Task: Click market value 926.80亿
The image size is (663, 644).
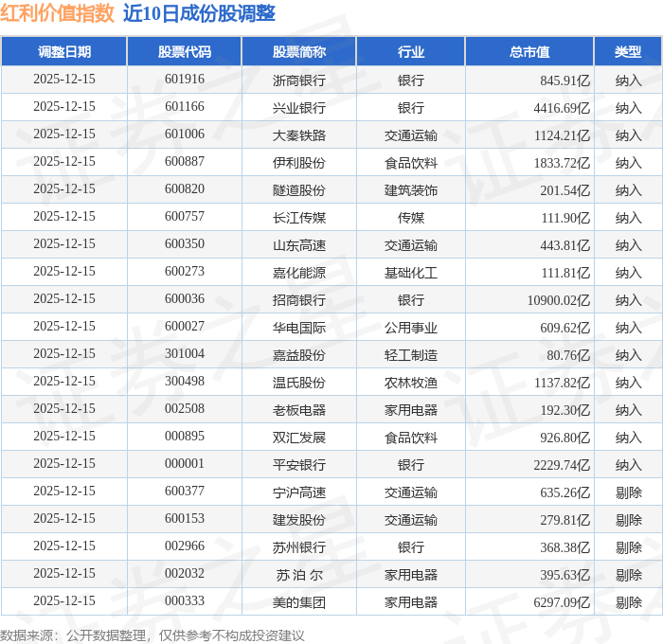Action: pyautogui.click(x=564, y=438)
